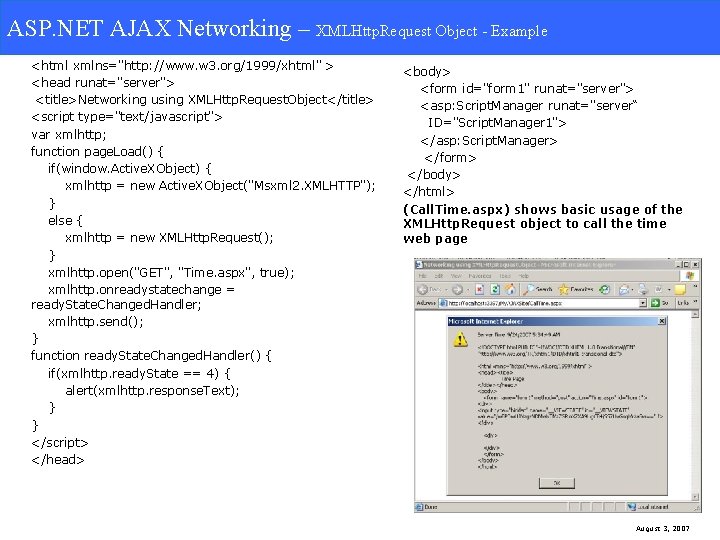Screen dimensions: 720x540
Task: Click the 'var xmlhttp;' code line
Action: [68, 135]
